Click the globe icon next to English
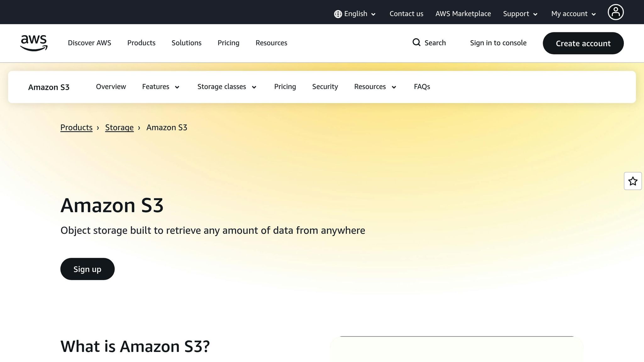 point(337,14)
